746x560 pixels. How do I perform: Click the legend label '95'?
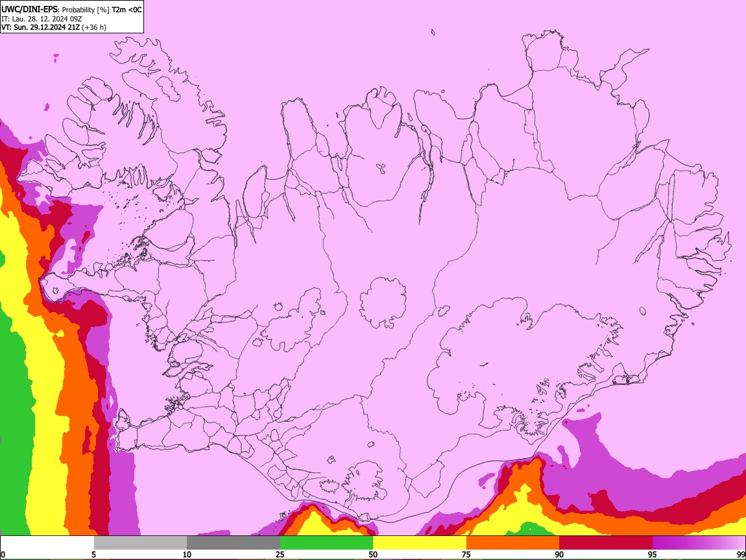pos(653,555)
